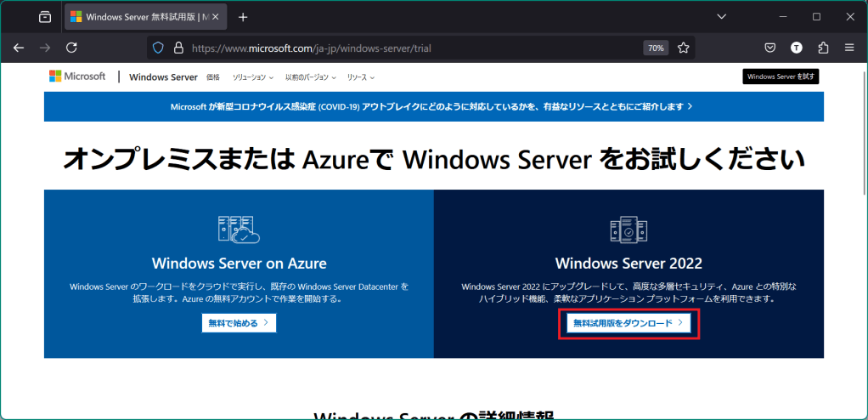Expand the ソリューション dropdown menu

tap(252, 77)
